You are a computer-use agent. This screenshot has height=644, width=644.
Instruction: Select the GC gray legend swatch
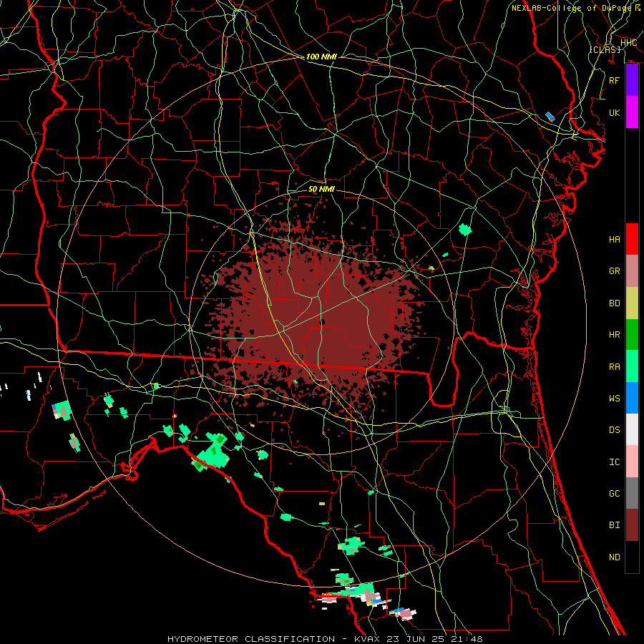[x=632, y=493]
